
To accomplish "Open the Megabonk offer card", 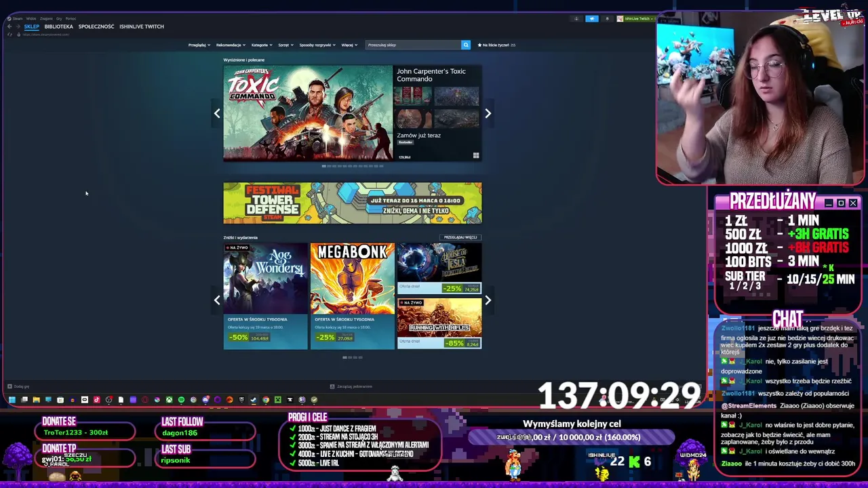I will coord(352,296).
